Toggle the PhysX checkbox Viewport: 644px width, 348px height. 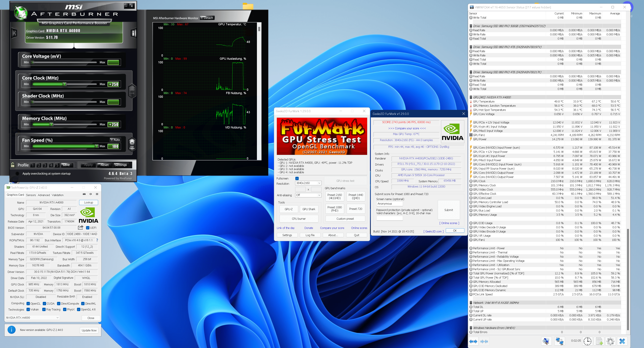[x=65, y=309]
